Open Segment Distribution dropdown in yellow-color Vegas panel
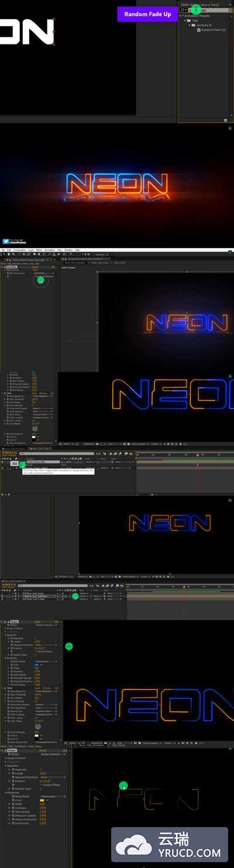 point(53,777)
